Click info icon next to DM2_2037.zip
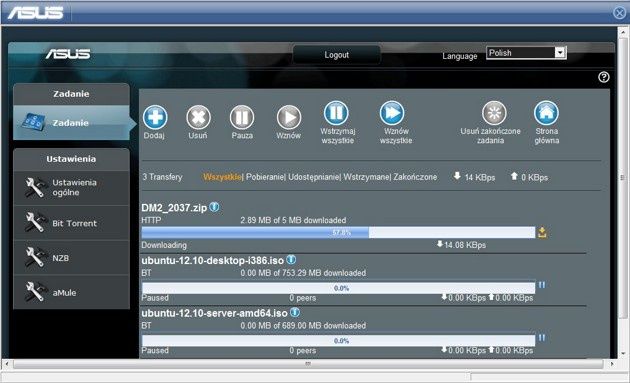The width and height of the screenshot is (630, 383). [215, 207]
